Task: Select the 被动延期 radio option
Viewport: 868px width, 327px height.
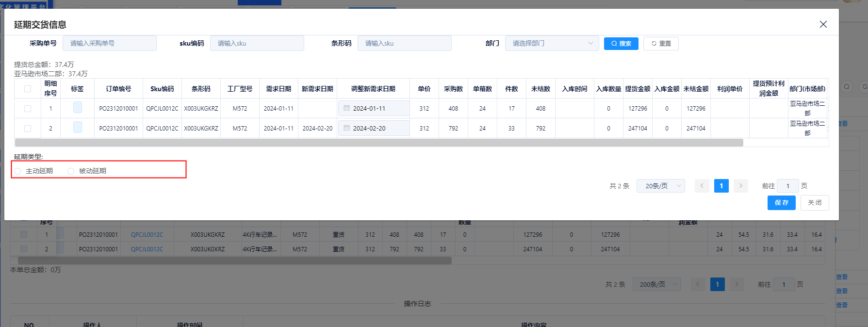Action: pyautogui.click(x=87, y=171)
